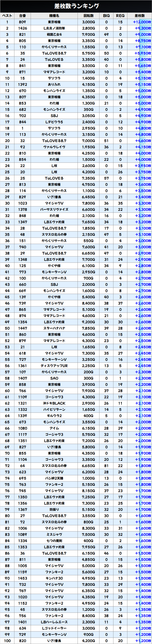This screenshot has height=644, width=152.
Task: Select the バーサスリヴァイズ machine name
Action: pos(54,210)
